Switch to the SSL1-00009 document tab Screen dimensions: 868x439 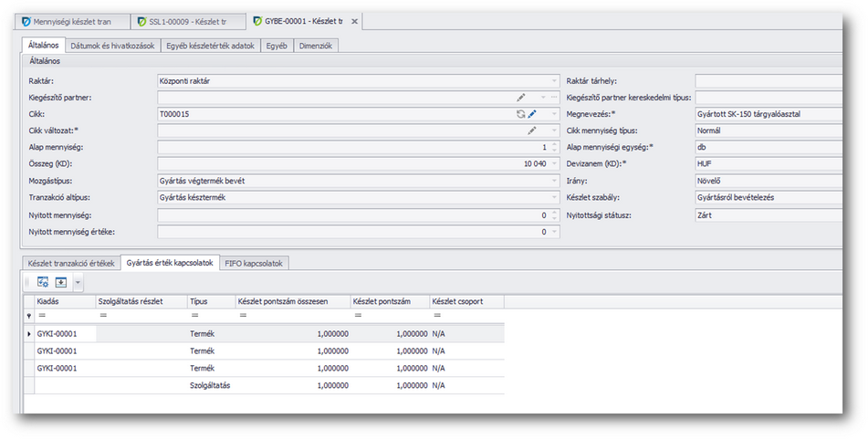(187, 20)
